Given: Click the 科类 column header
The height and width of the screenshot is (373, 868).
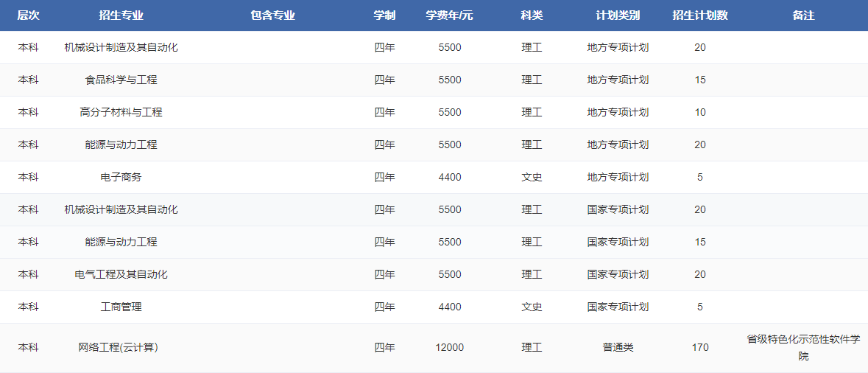Looking at the screenshot, I should click(532, 15).
